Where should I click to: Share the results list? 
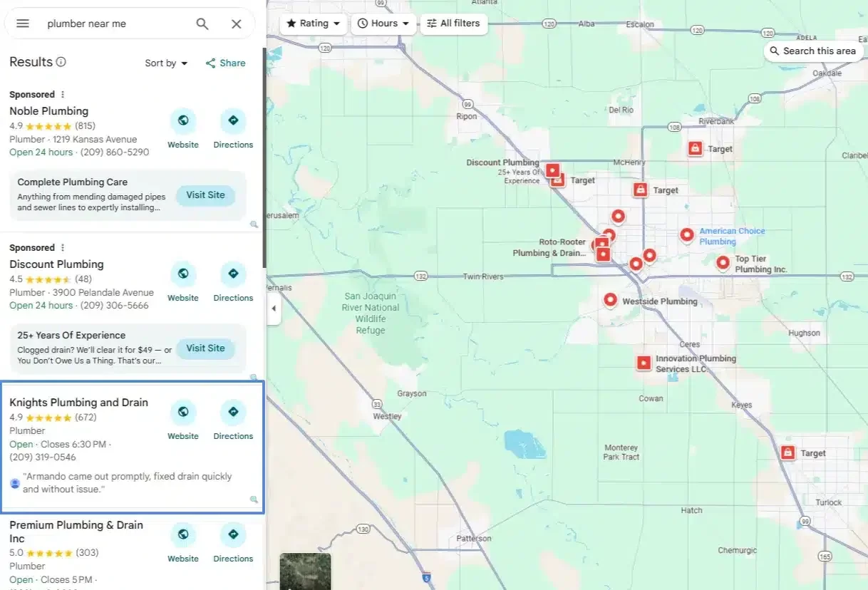(225, 63)
